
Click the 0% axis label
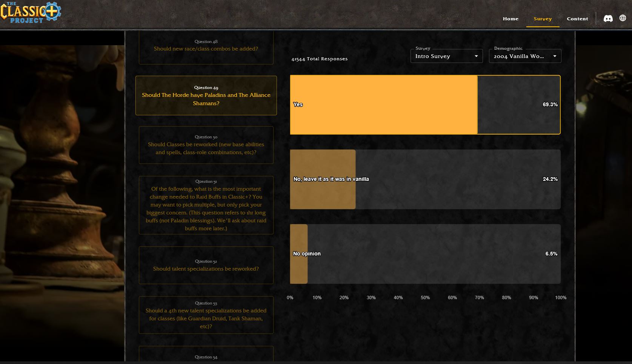[290, 298]
